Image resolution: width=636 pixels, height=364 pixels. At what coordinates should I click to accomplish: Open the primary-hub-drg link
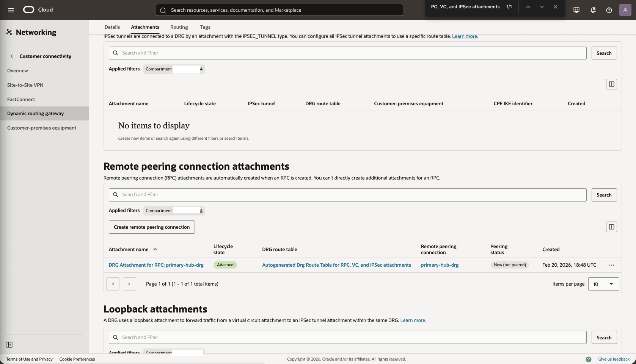pyautogui.click(x=440, y=265)
